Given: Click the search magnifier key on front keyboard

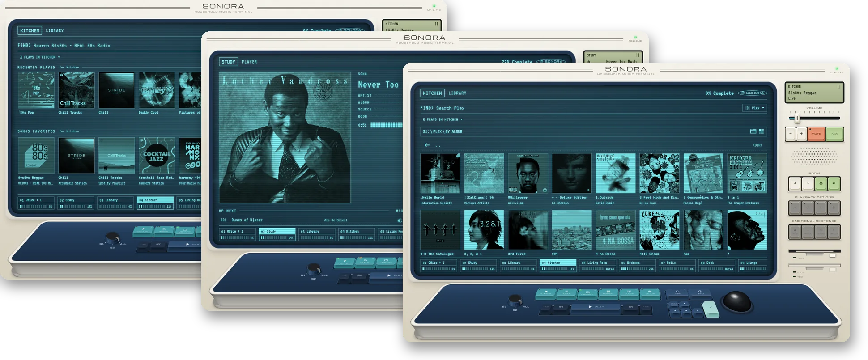Looking at the screenshot, I should tap(677, 294).
